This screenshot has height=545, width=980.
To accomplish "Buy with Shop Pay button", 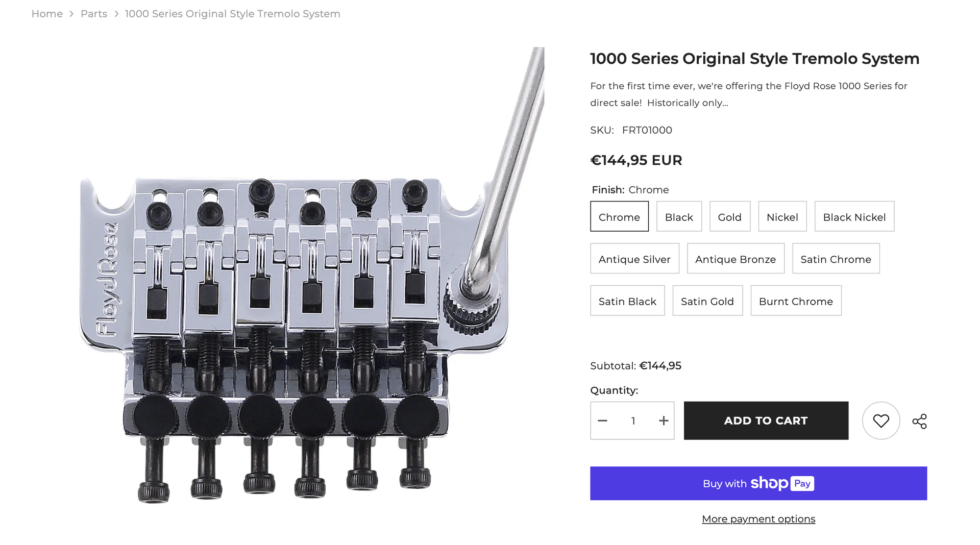I will pos(758,483).
